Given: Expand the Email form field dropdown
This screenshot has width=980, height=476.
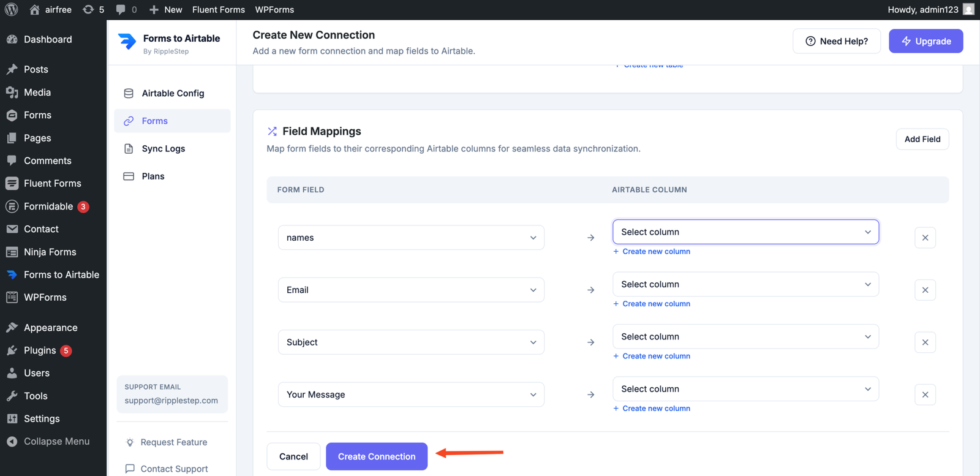Looking at the screenshot, I should coord(411,290).
